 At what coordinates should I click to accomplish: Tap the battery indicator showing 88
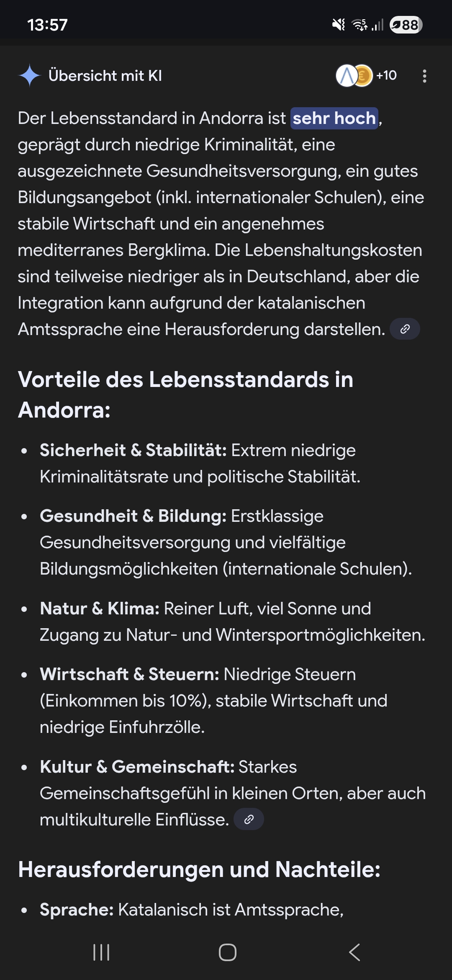click(x=406, y=25)
